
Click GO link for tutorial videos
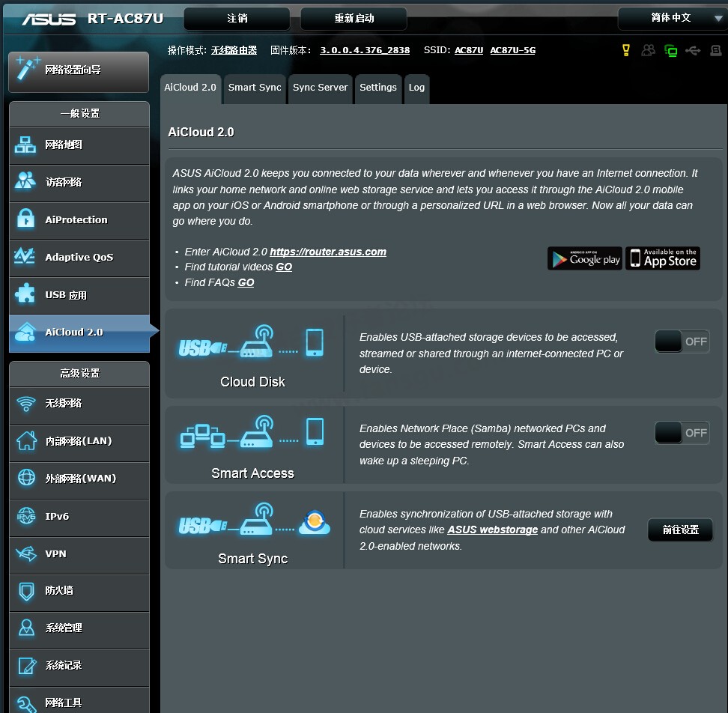coord(284,267)
